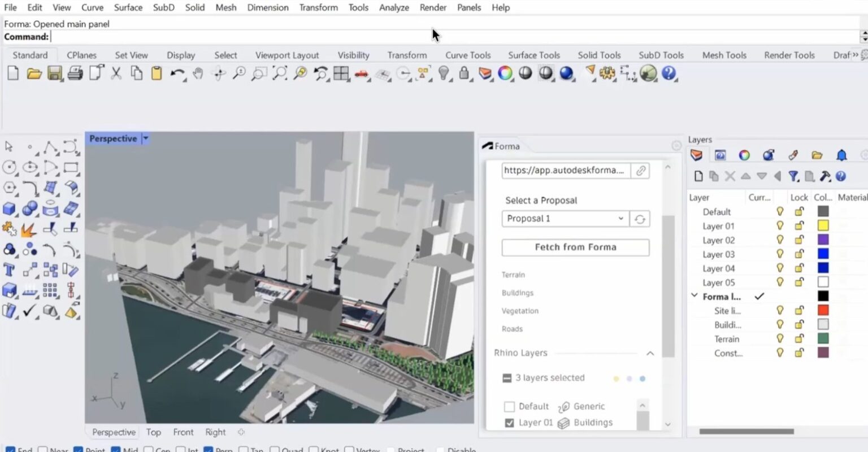This screenshot has height=452, width=868.
Task: Open the Text tool in the left palette
Action: click(x=9, y=270)
